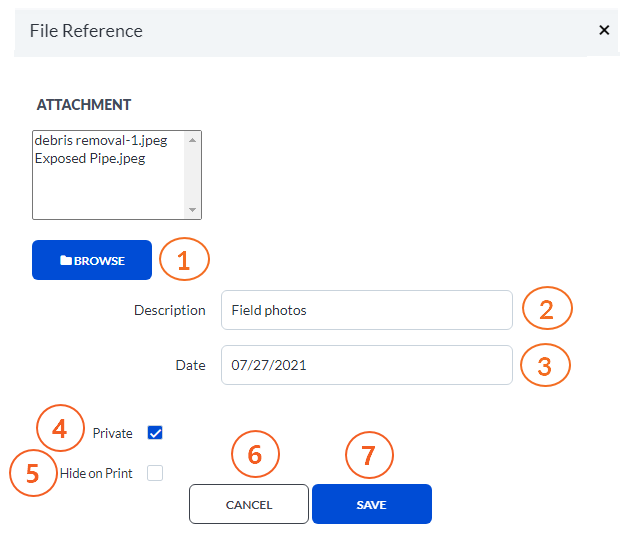The image size is (628, 533).
Task: Click callout marker 3 beside Date field
Action: tap(545, 365)
